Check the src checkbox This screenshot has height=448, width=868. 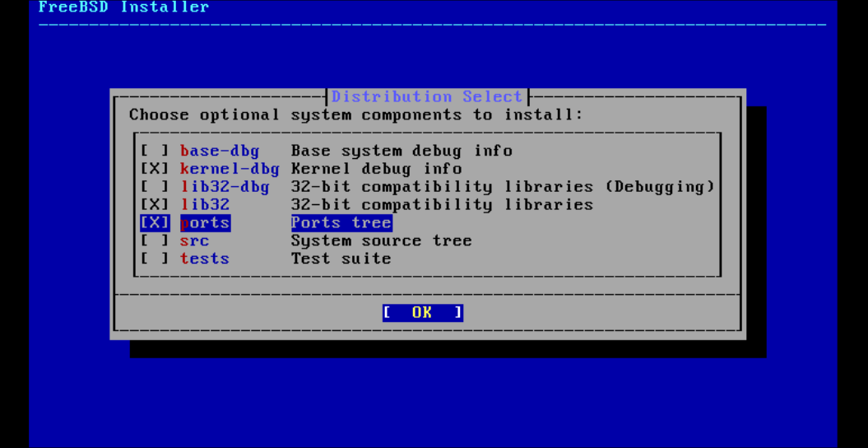pyautogui.click(x=155, y=240)
